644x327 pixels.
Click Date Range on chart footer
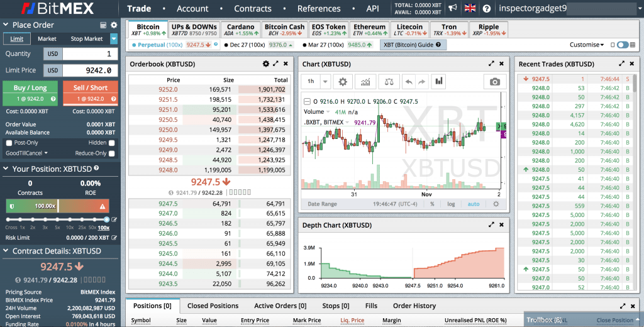323,204
